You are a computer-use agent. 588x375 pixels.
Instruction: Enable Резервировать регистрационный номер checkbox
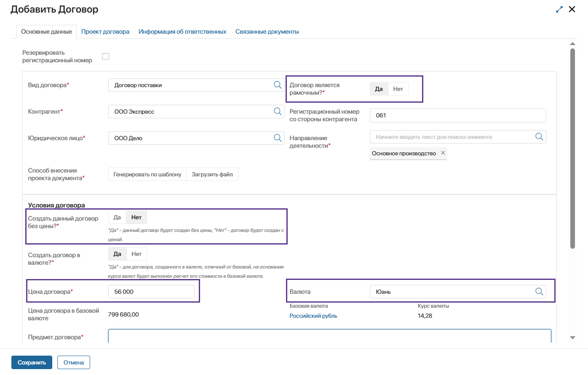tap(106, 56)
